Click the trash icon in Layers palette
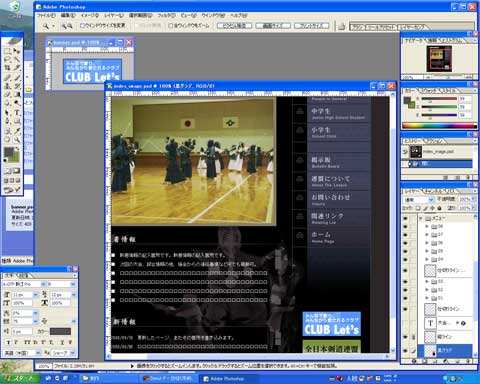This screenshot has height=384, width=480. point(467,361)
